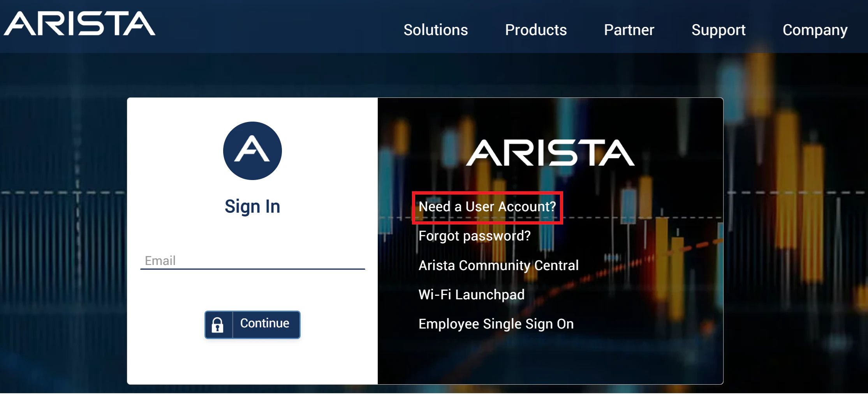Image resolution: width=868 pixels, height=394 pixels.
Task: Open the Forgot password link
Action: pos(475,236)
